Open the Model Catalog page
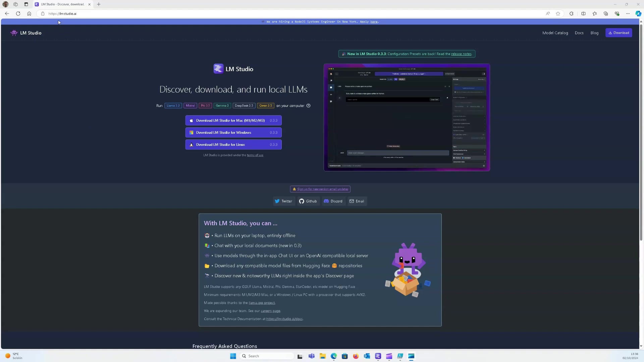The width and height of the screenshot is (644, 362). pyautogui.click(x=555, y=33)
